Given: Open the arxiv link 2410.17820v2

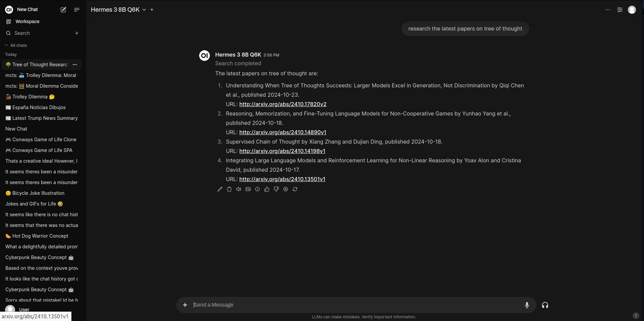Looking at the screenshot, I should point(283,104).
